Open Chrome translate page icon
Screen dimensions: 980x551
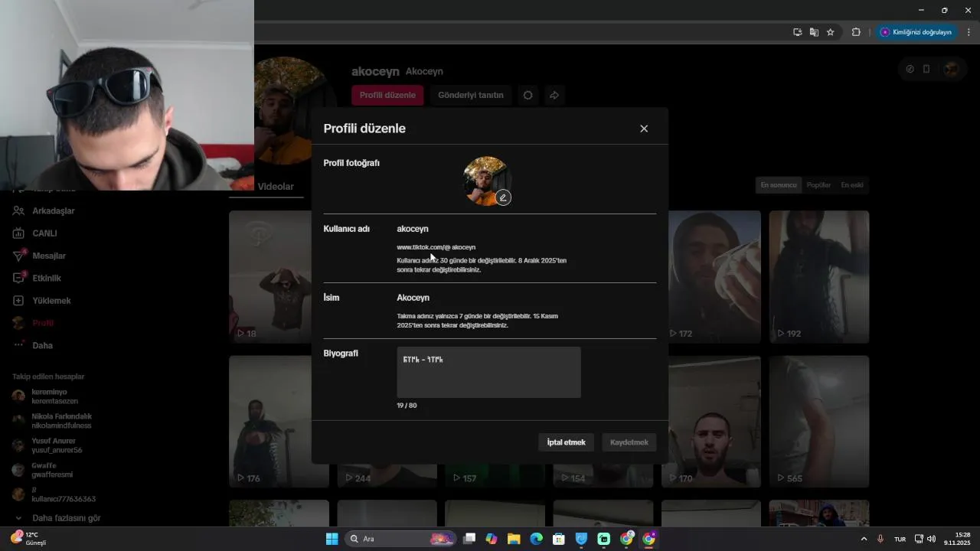click(814, 32)
